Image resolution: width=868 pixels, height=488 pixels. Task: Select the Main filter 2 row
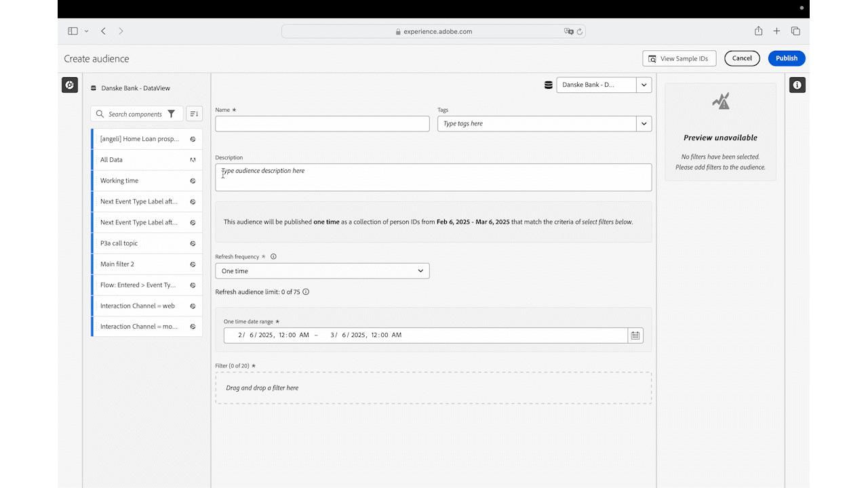(x=146, y=264)
